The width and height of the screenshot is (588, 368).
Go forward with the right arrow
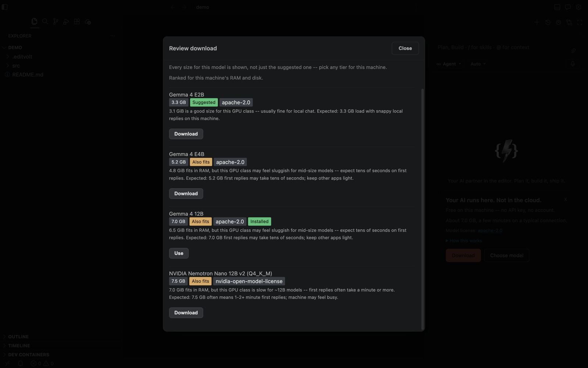coord(184,7)
